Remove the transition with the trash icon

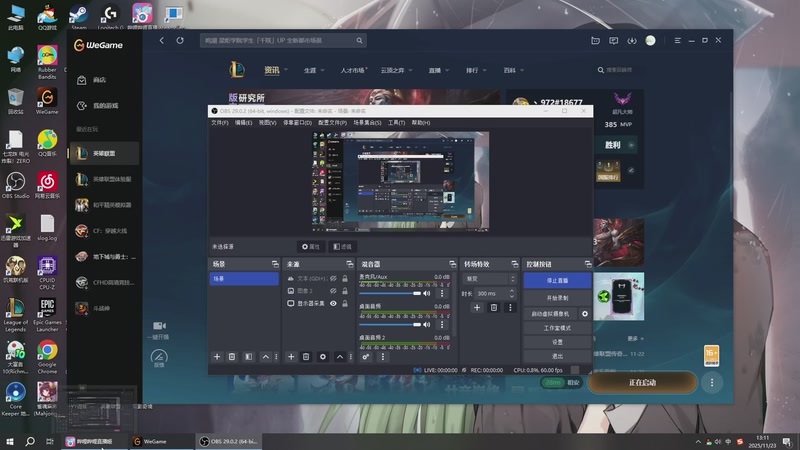(x=493, y=308)
